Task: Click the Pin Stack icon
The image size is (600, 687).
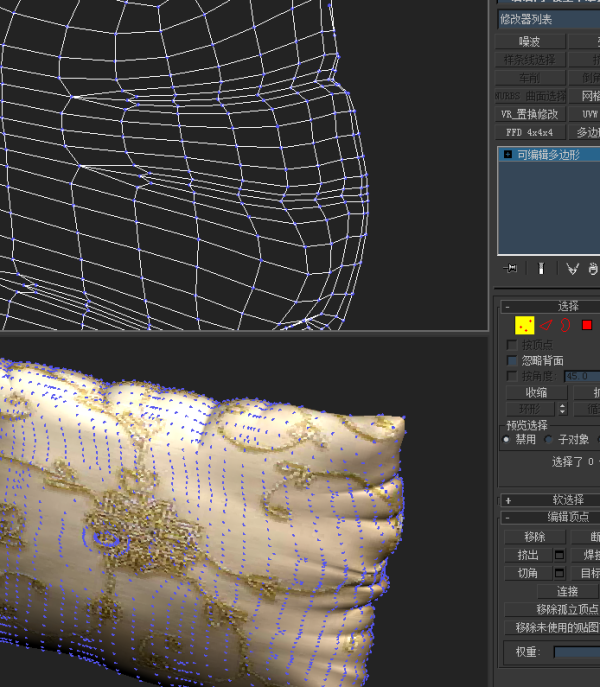Action: pyautogui.click(x=510, y=268)
